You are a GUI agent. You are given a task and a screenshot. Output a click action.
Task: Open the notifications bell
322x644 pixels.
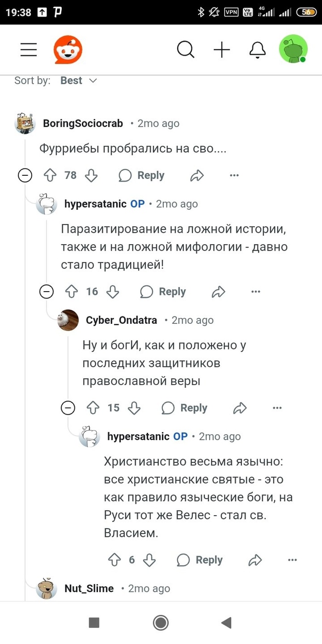pos(258,50)
